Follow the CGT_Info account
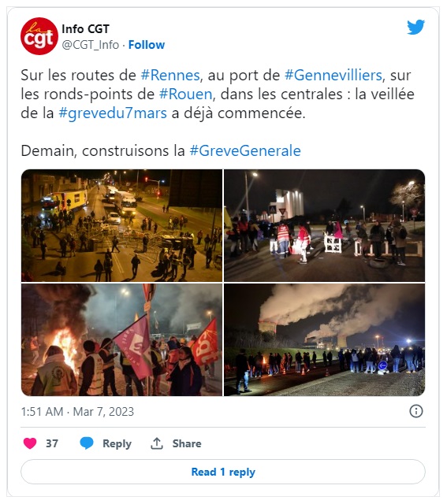 147,45
